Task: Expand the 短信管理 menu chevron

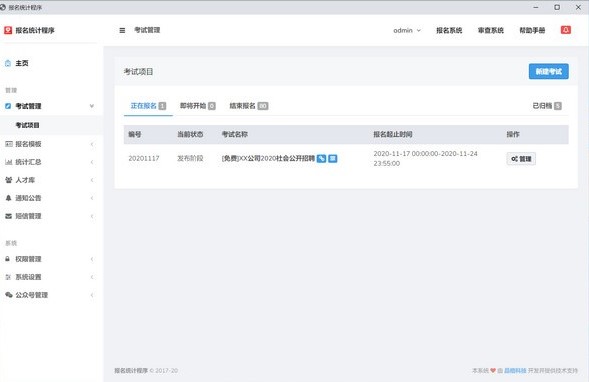Action: pyautogui.click(x=92, y=216)
